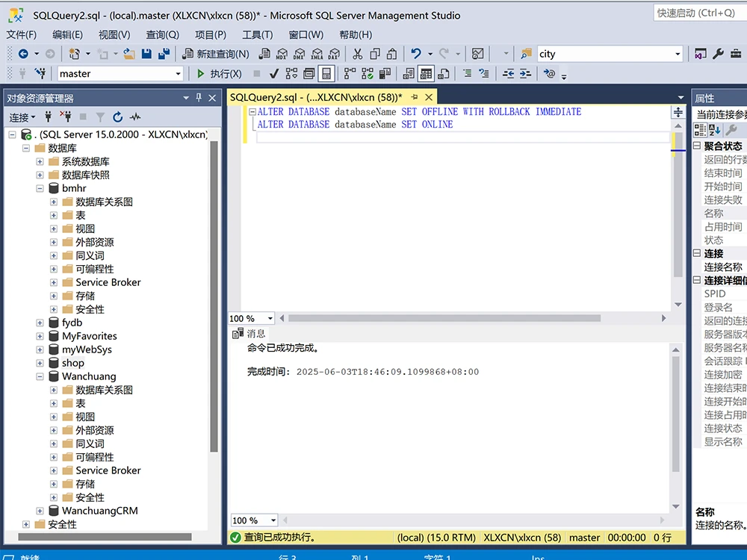Toggle auto-hide pin on Object Explorer
The height and width of the screenshot is (560, 747).
199,98
